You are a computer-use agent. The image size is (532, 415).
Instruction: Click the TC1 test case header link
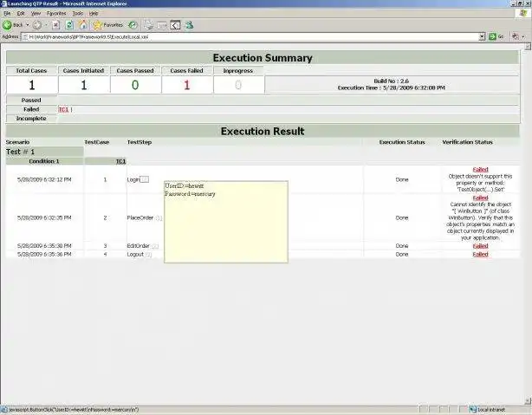click(x=120, y=161)
